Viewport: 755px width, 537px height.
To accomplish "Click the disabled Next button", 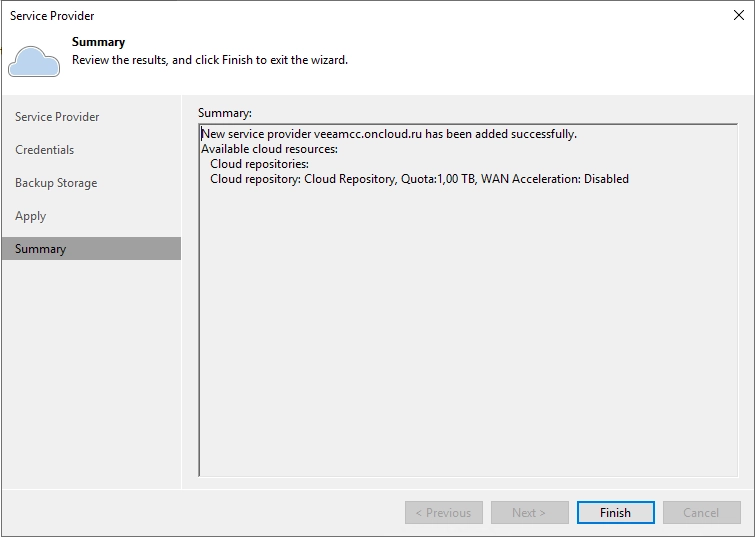I will pos(529,513).
